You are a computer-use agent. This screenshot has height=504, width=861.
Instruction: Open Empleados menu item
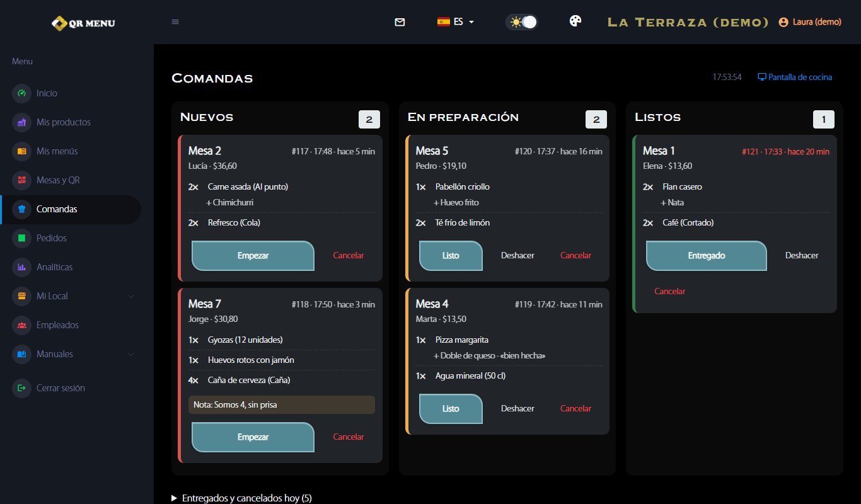coord(57,325)
